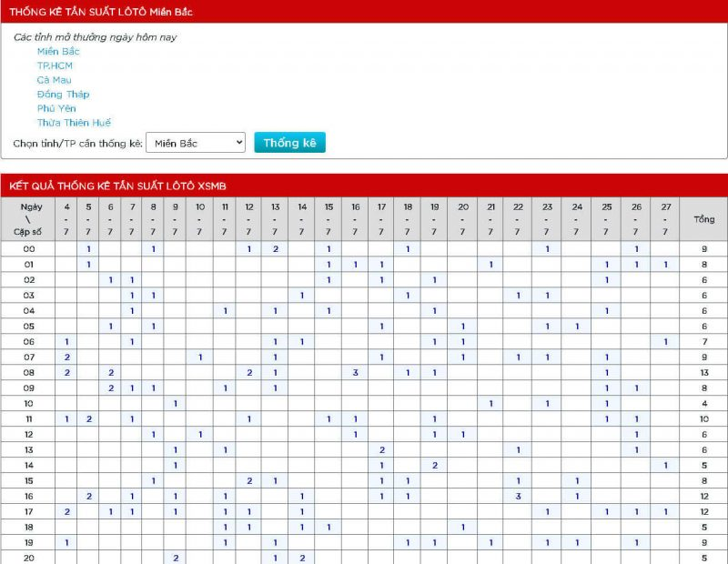728x564 pixels.
Task: Select the 27-7 date column header
Action: point(665,219)
